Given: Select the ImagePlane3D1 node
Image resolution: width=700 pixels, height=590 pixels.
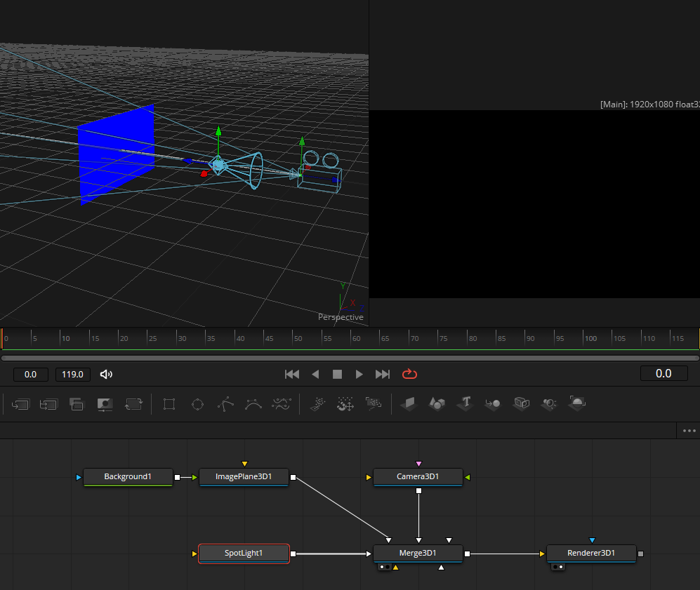Looking at the screenshot, I should point(244,477).
